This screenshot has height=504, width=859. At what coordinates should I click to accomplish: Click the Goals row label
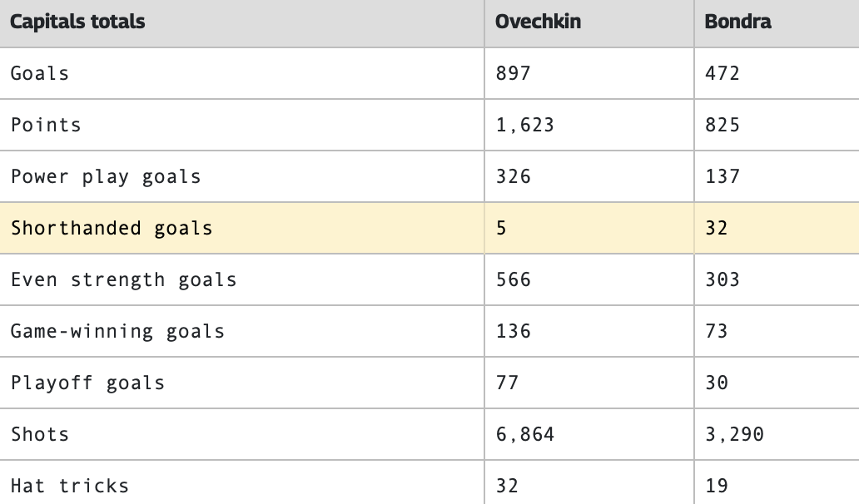40,73
